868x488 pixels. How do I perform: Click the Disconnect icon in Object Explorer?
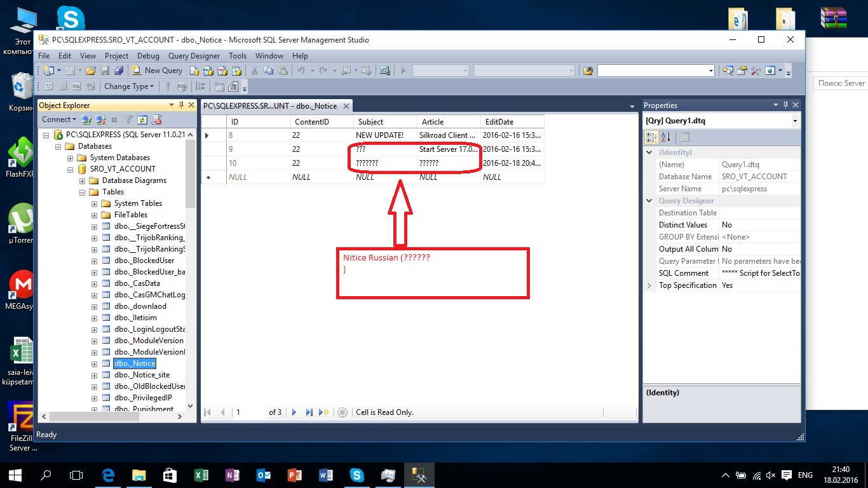(x=101, y=119)
